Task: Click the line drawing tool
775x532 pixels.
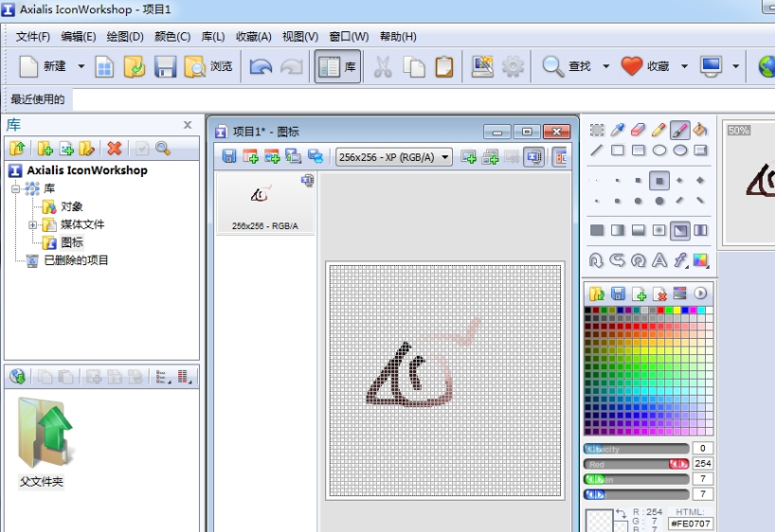Action: pyautogui.click(x=597, y=151)
